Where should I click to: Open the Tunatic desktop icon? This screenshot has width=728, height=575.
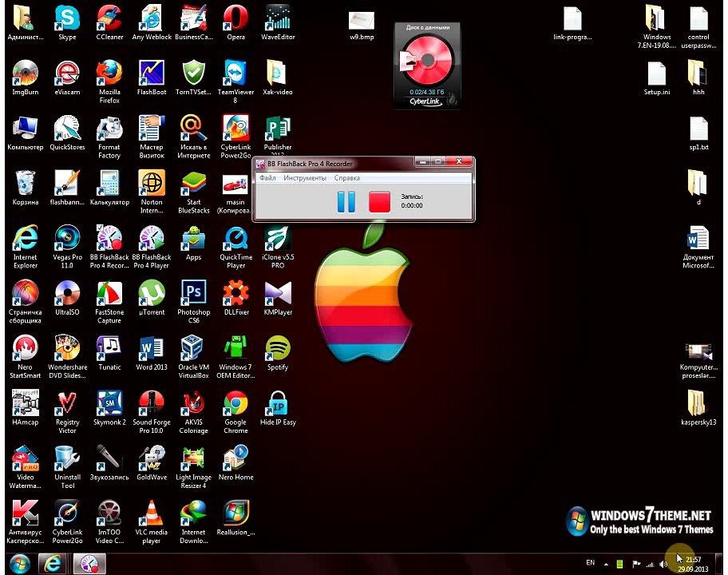coord(109,353)
